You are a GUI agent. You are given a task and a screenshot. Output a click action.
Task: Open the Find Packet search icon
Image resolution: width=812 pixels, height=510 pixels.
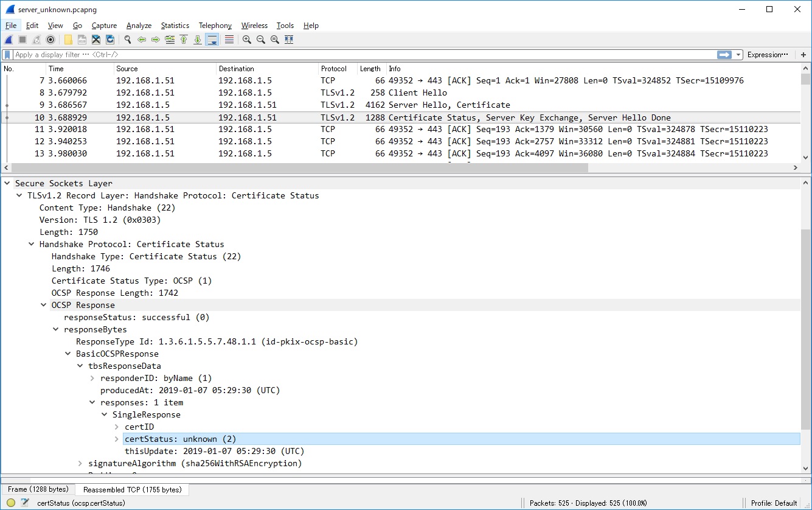coord(128,39)
